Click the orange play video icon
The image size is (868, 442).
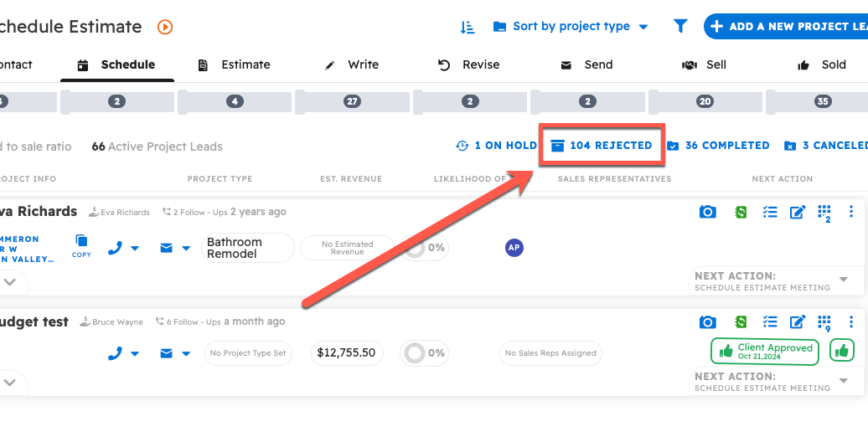point(165,27)
